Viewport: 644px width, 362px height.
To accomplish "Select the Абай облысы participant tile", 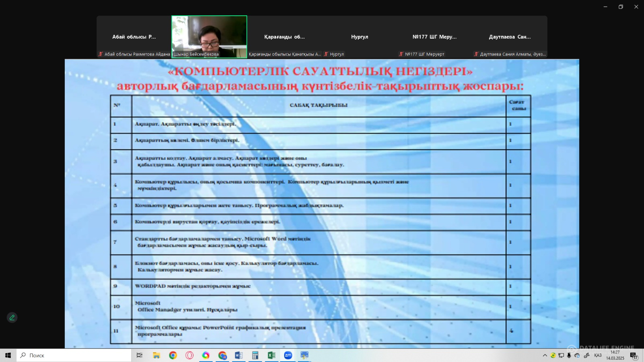I will [x=134, y=37].
